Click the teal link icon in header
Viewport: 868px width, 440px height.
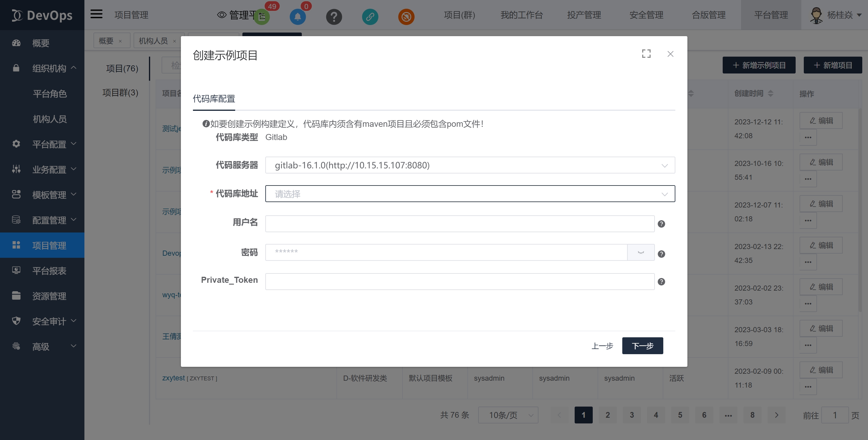pos(370,17)
